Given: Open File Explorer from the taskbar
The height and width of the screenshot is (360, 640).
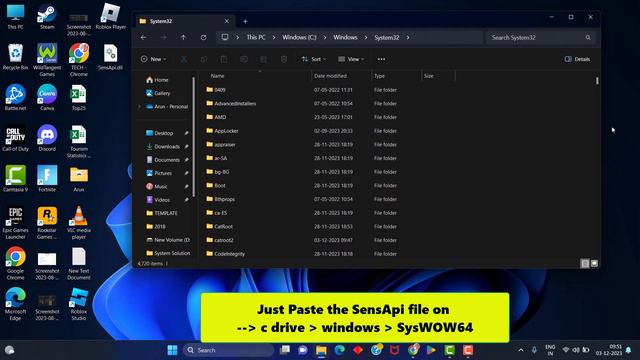Looking at the screenshot, I should point(321,350).
